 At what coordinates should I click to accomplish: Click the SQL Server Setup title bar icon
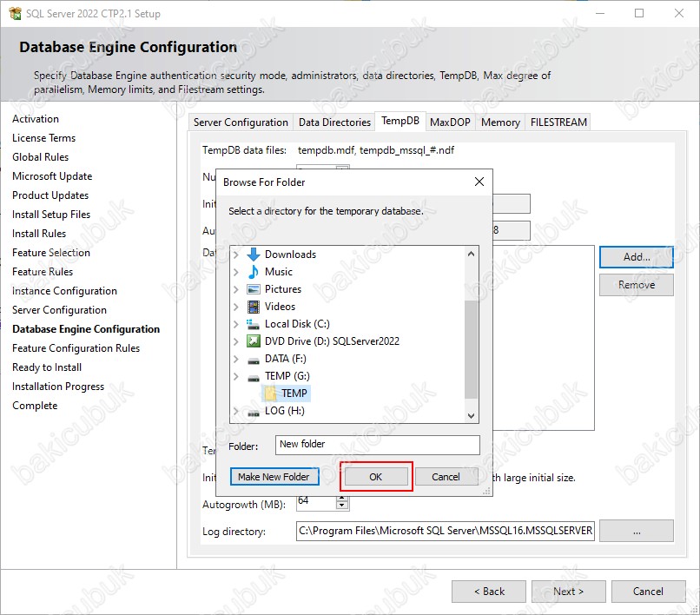15,13
